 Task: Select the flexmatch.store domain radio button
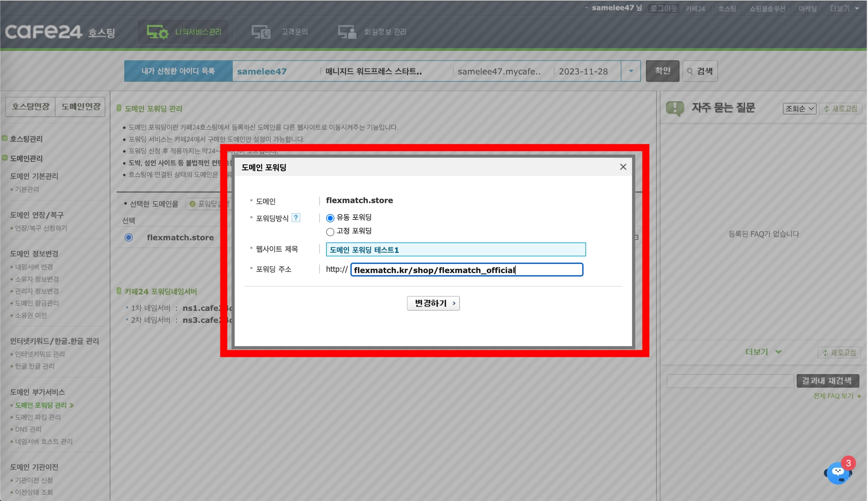pyautogui.click(x=129, y=238)
